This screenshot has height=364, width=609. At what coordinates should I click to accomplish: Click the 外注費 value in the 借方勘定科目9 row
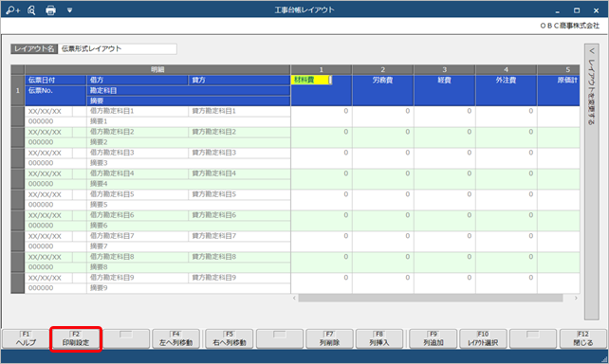[x=506, y=283]
